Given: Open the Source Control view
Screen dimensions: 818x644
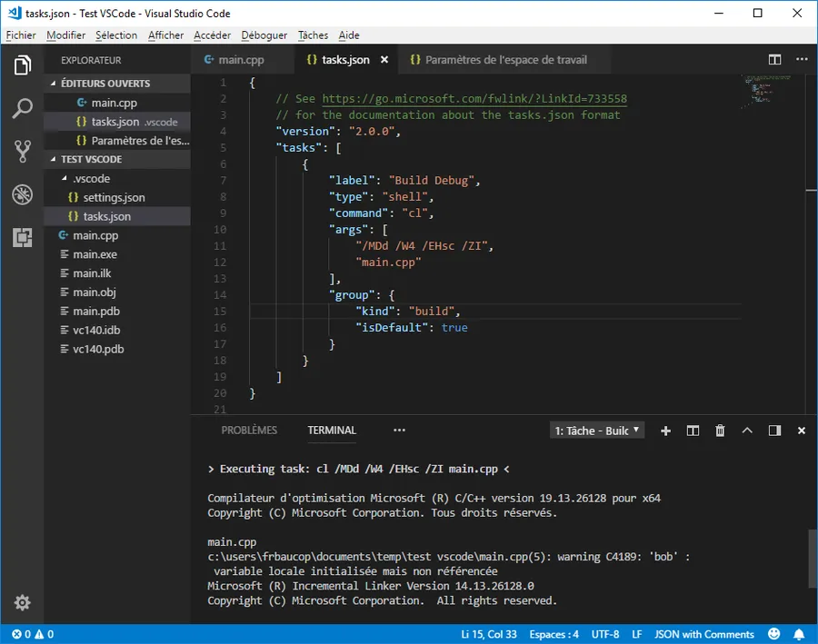Looking at the screenshot, I should pyautogui.click(x=22, y=151).
